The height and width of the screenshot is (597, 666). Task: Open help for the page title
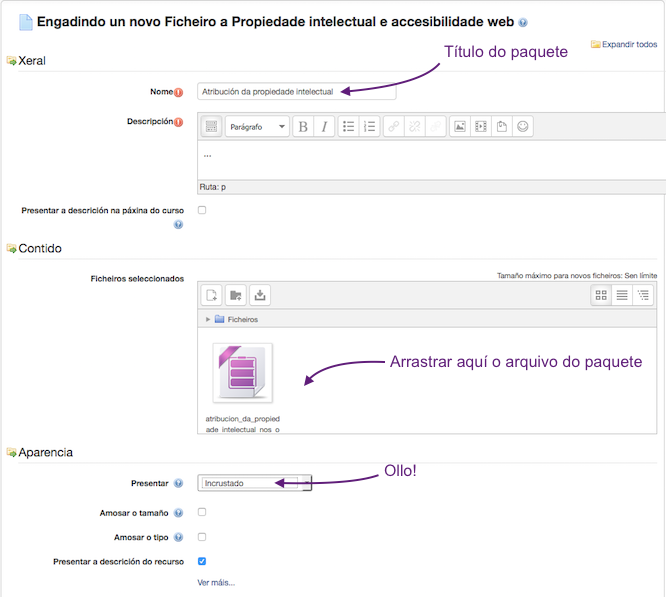(523, 23)
